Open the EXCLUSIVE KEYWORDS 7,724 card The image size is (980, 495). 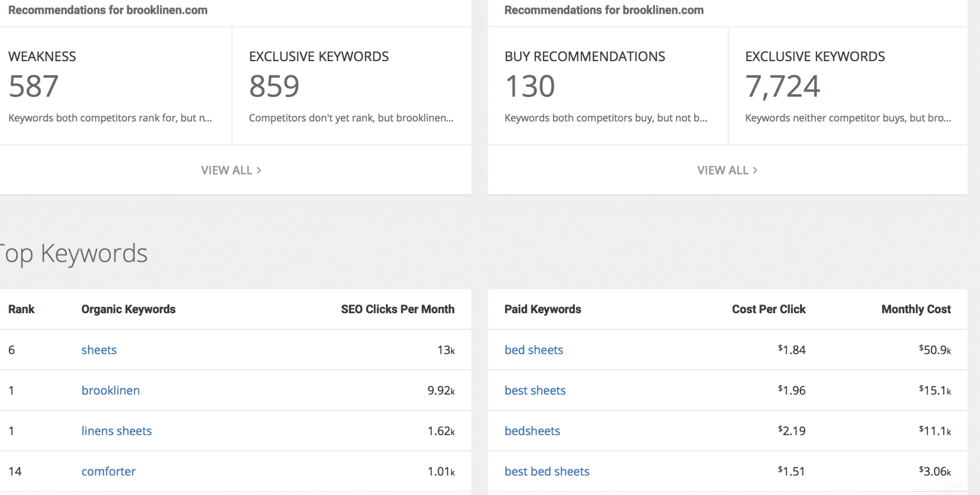coord(848,86)
